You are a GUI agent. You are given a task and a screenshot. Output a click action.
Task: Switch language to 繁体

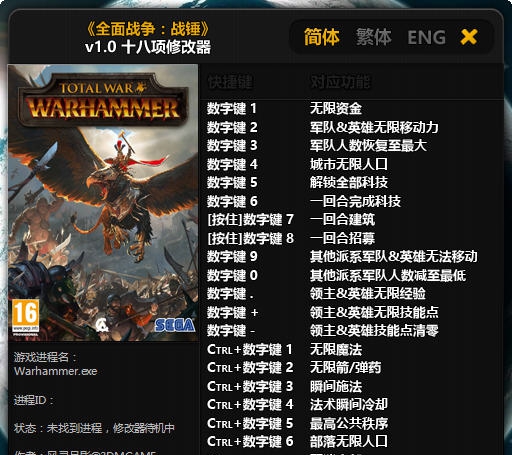click(373, 37)
